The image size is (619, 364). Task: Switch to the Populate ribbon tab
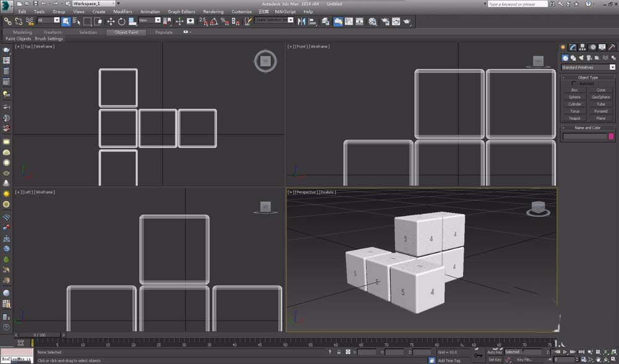click(x=163, y=32)
